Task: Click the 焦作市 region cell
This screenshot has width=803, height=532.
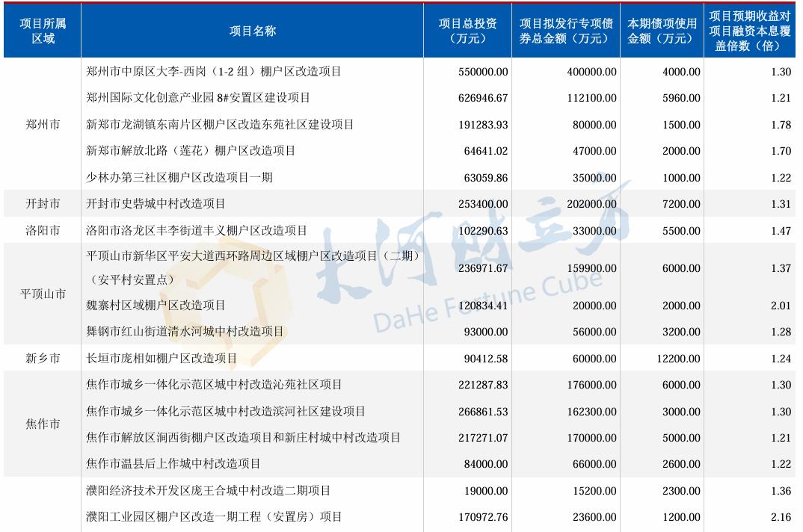Action: pyautogui.click(x=43, y=424)
